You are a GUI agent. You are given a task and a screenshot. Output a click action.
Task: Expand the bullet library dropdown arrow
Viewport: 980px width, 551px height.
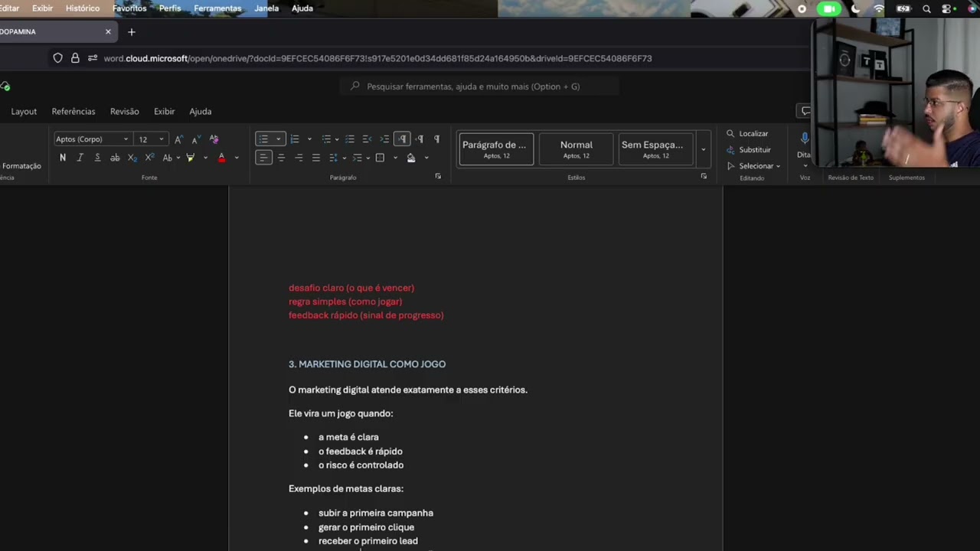coord(278,139)
